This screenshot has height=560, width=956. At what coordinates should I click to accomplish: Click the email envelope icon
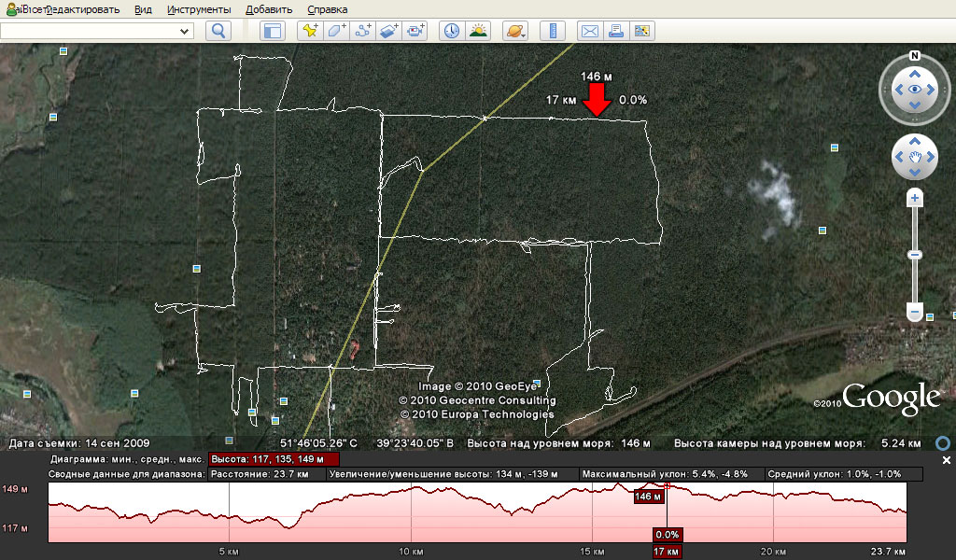(x=590, y=31)
